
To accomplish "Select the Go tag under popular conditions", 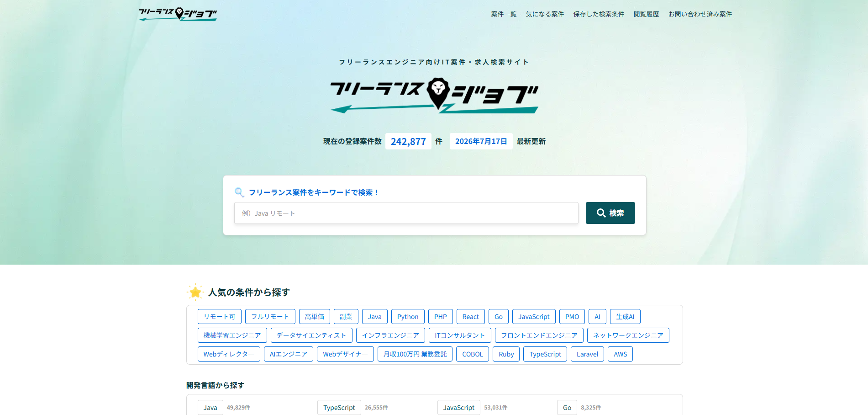I will [499, 317].
